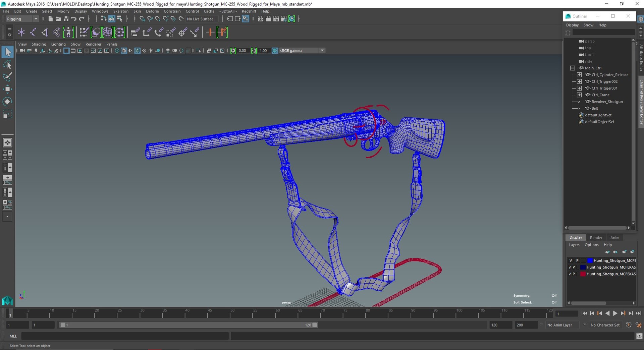Image resolution: width=644 pixels, height=350 pixels.
Task: Open the Rigging menu set dropdown
Action: click(x=22, y=19)
